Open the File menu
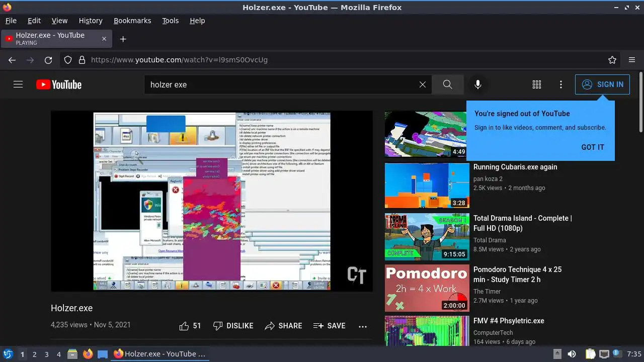644x362 pixels. coord(11,21)
